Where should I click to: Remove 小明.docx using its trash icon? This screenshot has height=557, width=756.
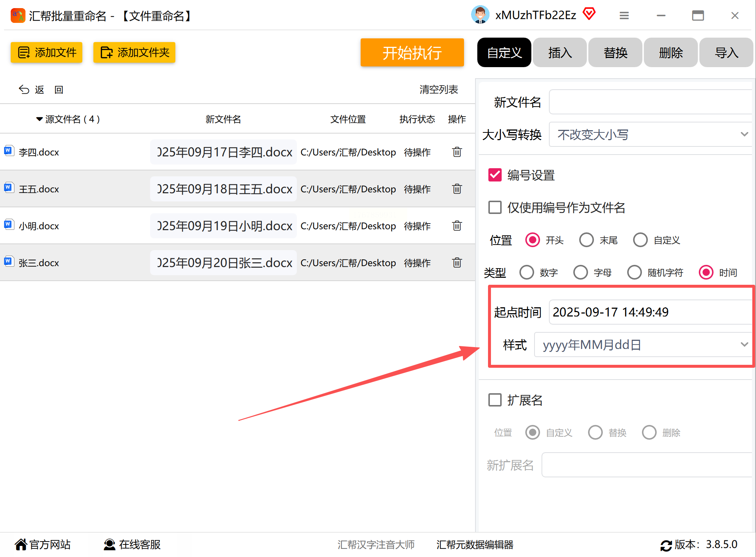coord(457,226)
